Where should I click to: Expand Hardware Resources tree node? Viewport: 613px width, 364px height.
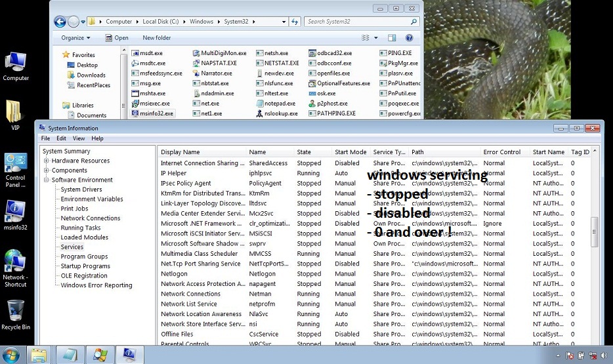click(46, 161)
